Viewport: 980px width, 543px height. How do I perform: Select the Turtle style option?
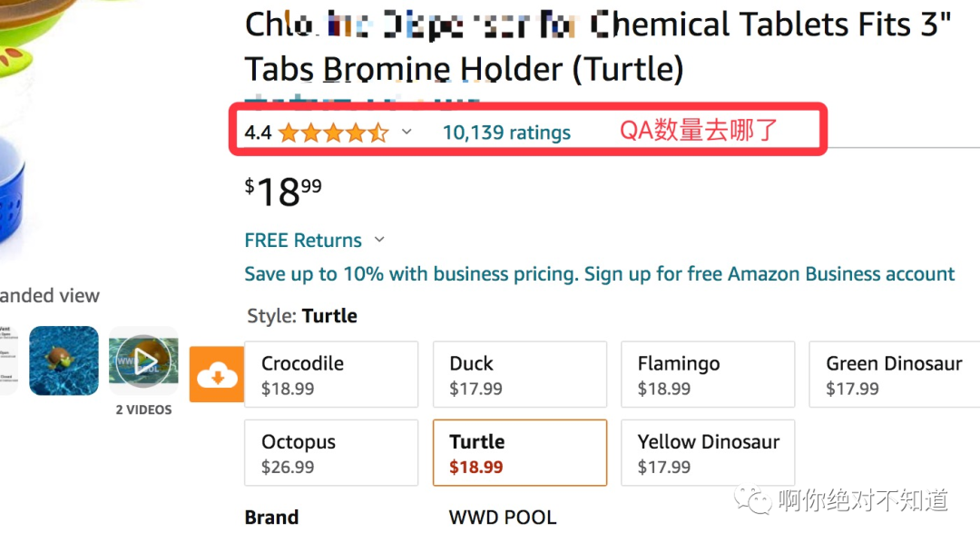pyautogui.click(x=519, y=453)
